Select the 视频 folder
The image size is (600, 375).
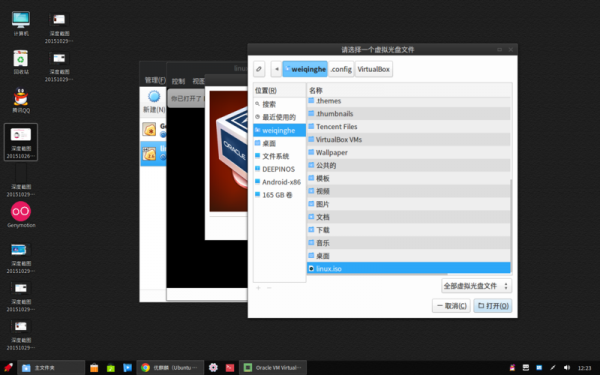click(x=408, y=191)
